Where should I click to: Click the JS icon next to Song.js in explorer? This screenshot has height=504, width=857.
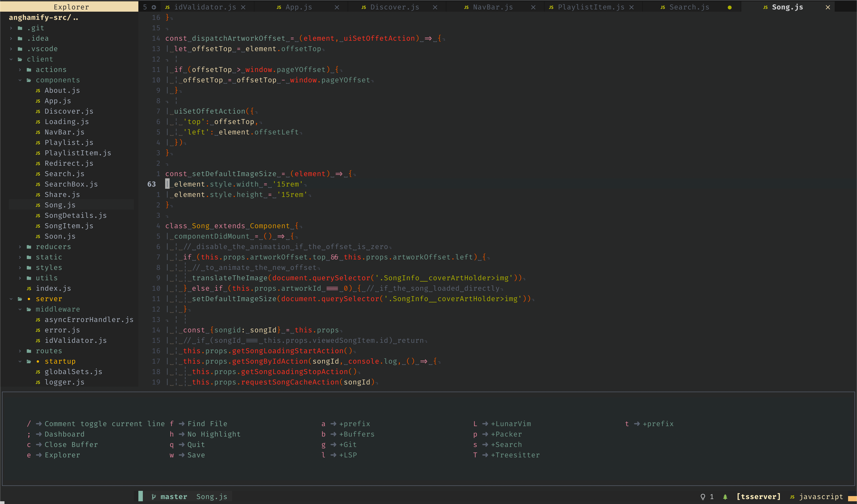tap(38, 205)
